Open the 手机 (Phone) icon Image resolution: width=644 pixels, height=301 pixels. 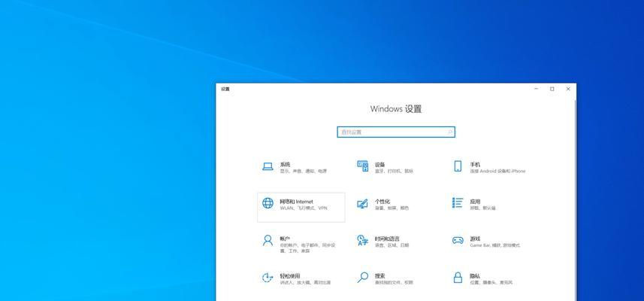click(458, 166)
